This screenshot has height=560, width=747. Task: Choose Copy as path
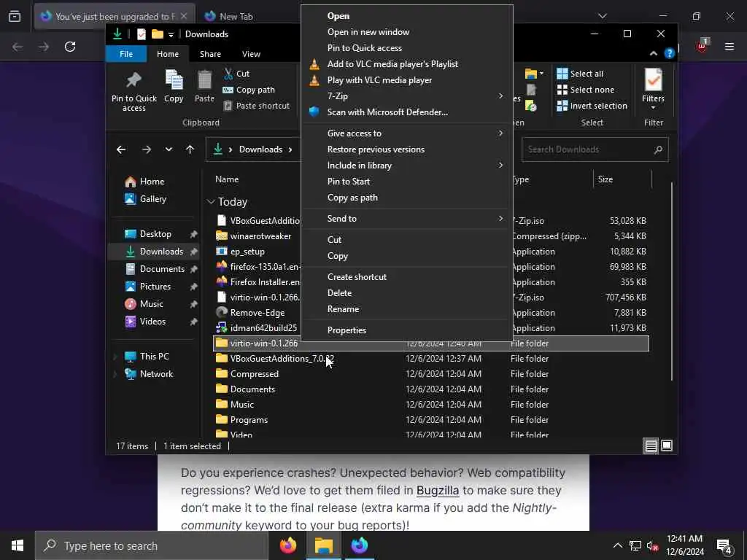coord(407,198)
